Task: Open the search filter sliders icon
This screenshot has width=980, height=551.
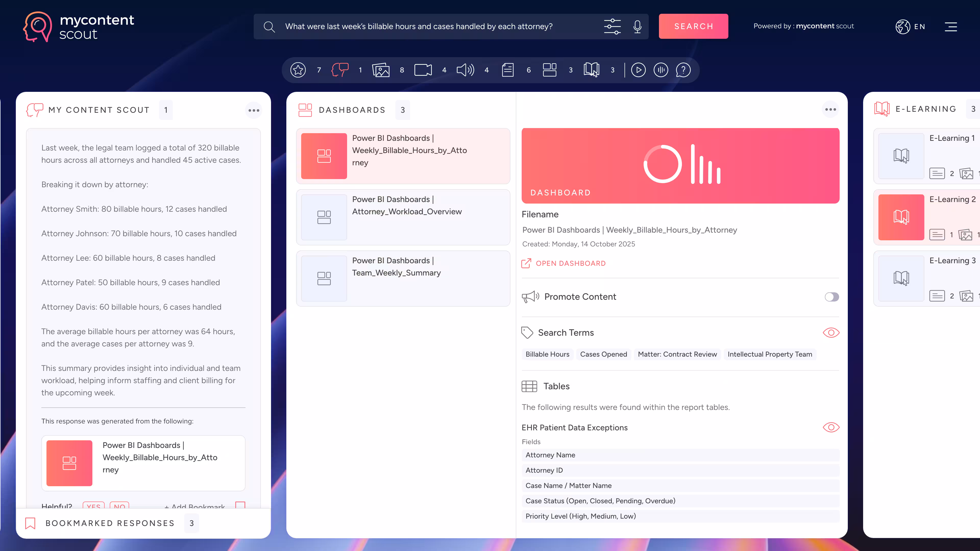Action: (x=612, y=27)
